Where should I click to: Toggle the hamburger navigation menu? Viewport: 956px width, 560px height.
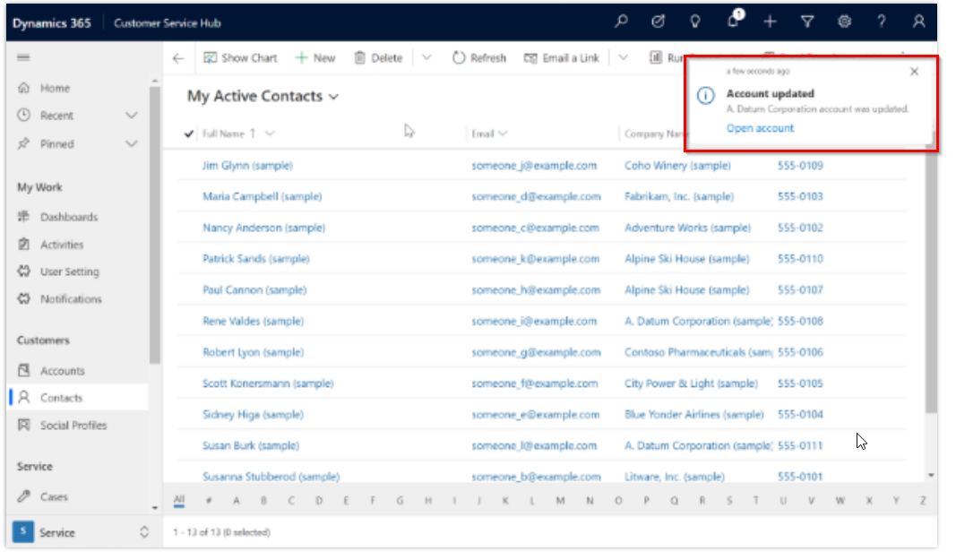pyautogui.click(x=23, y=57)
